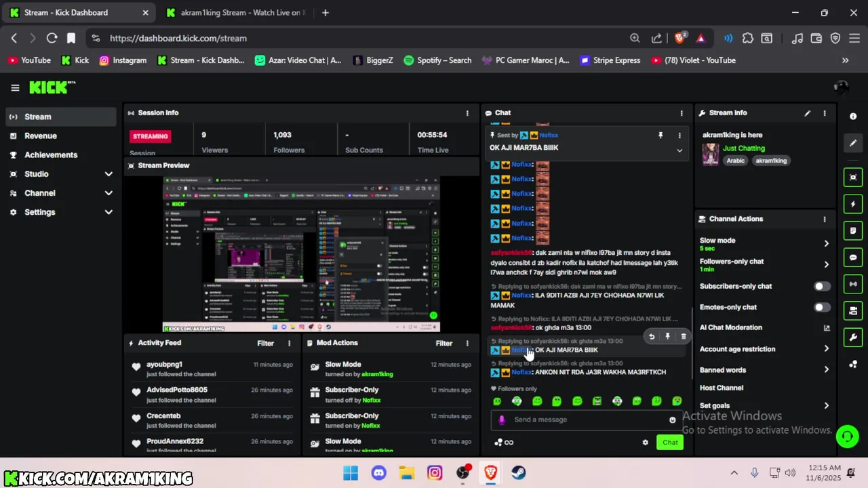Image resolution: width=868 pixels, height=488 pixels.
Task: Toggle Emotes-only chat switch
Action: coord(822,307)
